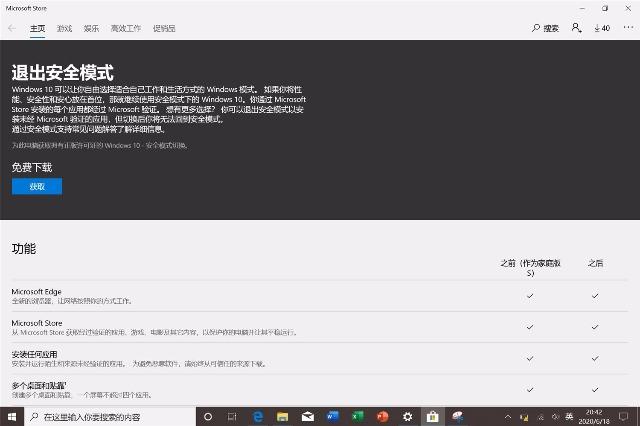640x426 pixels.
Task: Open Settings gear on the taskbar
Action: coord(407,417)
